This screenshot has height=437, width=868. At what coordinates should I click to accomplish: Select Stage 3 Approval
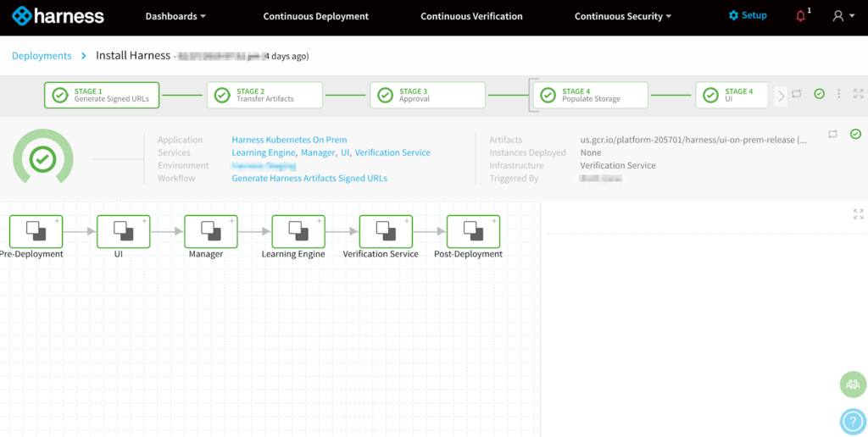(427, 95)
